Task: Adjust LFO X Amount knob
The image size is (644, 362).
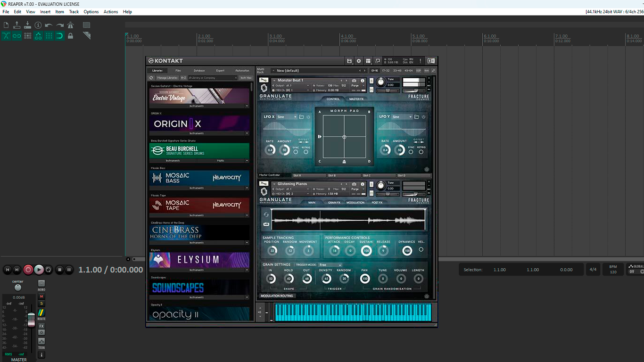Action: tap(284, 150)
